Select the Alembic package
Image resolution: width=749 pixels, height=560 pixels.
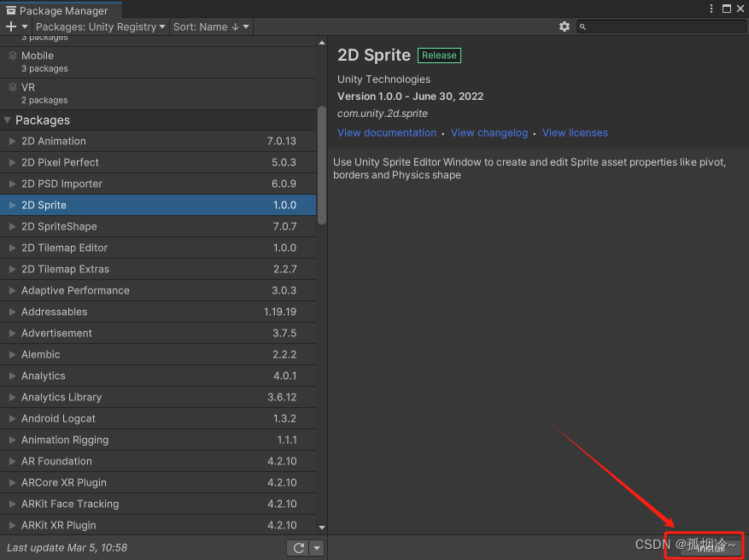coord(158,354)
